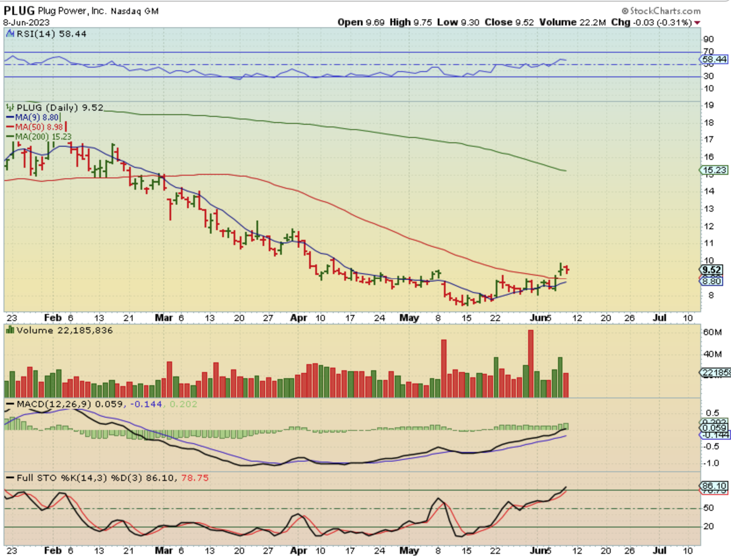The height and width of the screenshot is (560, 731).
Task: Click the "60M" volume axis label
Action: point(712,332)
